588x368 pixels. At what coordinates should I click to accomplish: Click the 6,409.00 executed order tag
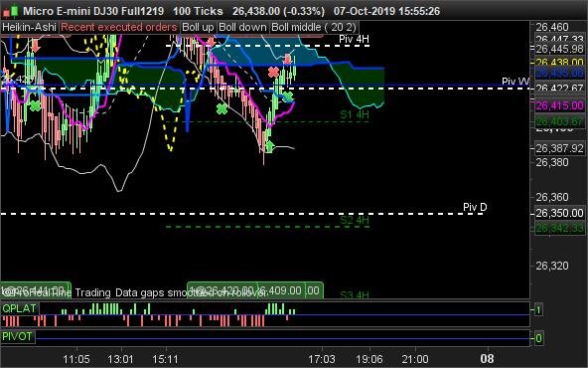tap(281, 290)
